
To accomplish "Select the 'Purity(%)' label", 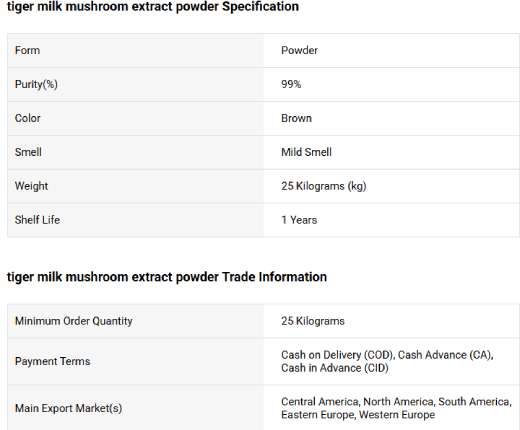I will [36, 84].
